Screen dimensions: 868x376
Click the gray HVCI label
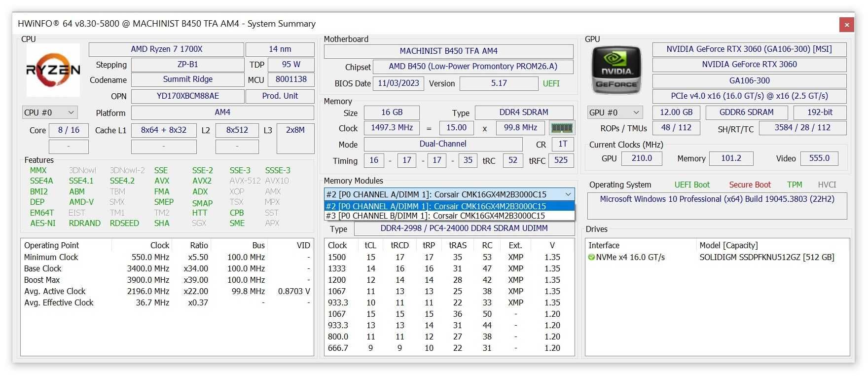coord(827,185)
